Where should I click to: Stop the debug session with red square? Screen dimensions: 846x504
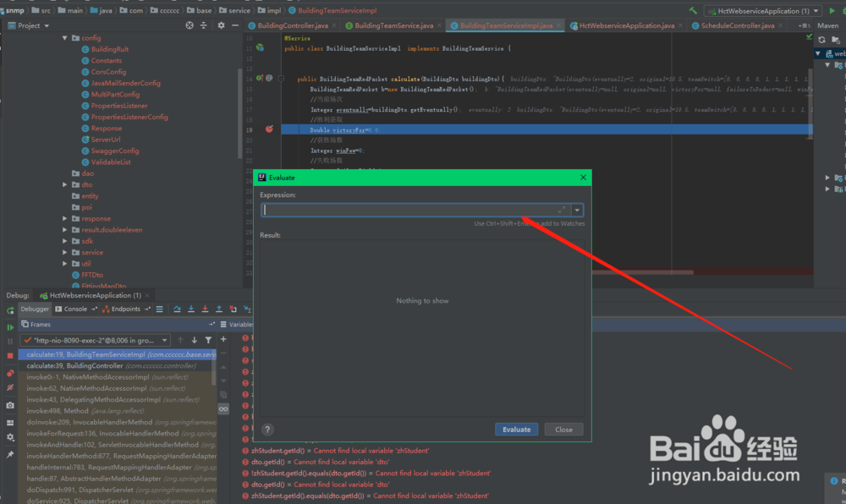[x=10, y=356]
